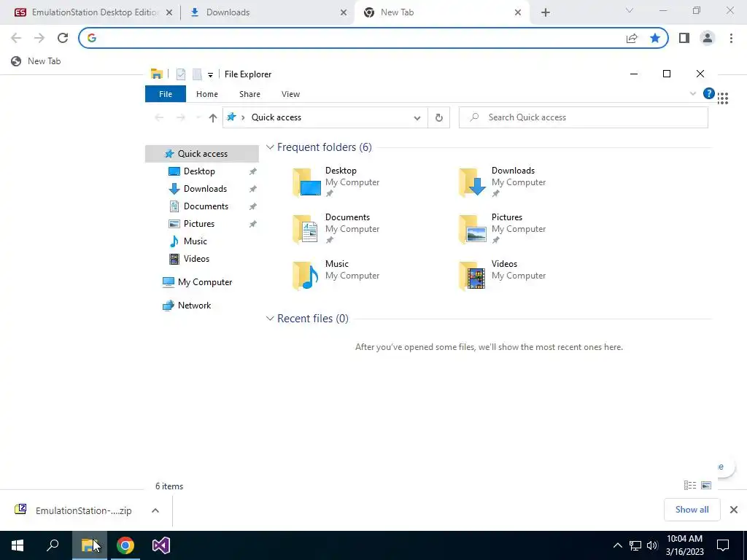Click the Properties icon in File Explorer title bar
This screenshot has height=560, width=747.
point(181,74)
